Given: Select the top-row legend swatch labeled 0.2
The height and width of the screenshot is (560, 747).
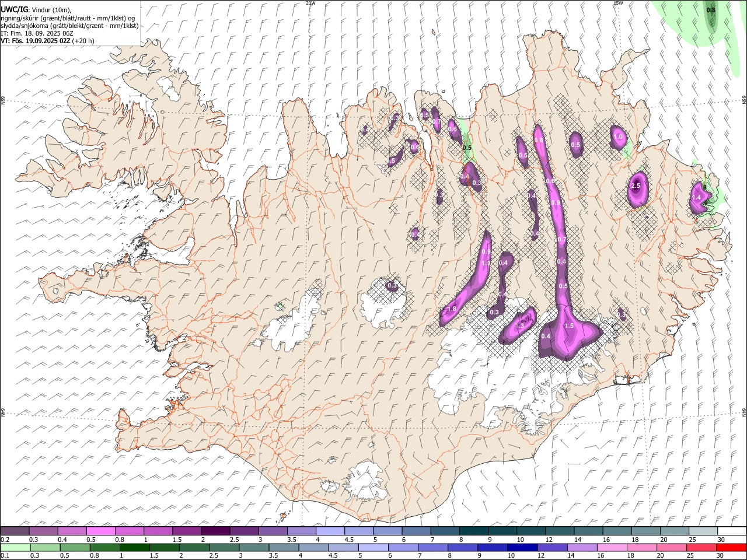Looking at the screenshot, I should coord(15,531).
